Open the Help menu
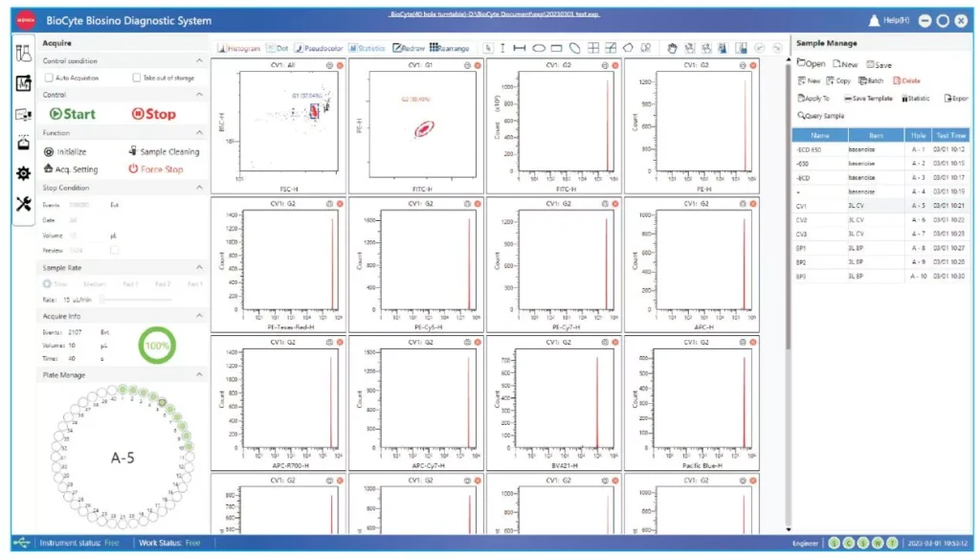The image size is (980, 560). point(898,19)
